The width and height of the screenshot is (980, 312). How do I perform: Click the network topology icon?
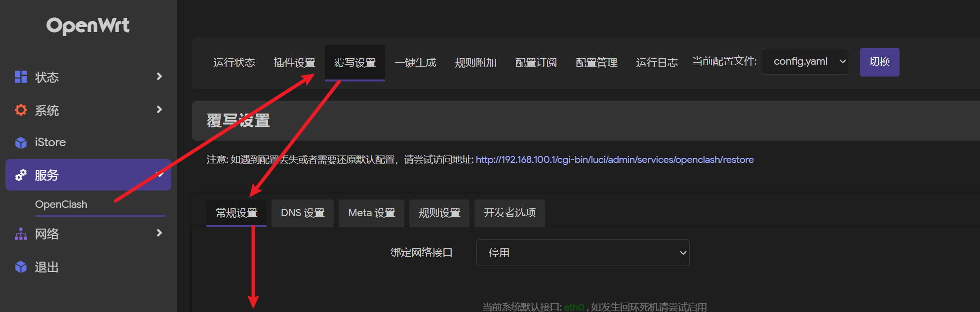21,234
